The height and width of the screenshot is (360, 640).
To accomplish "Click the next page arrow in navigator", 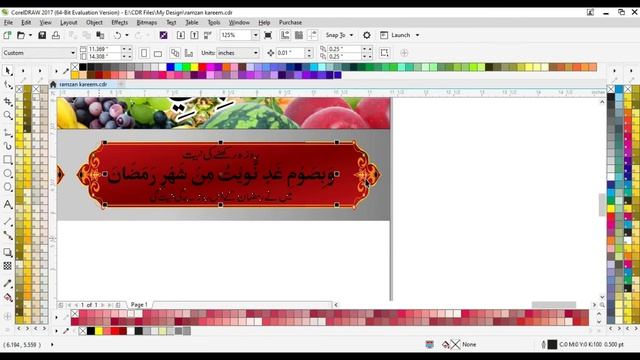I will pos(102,305).
